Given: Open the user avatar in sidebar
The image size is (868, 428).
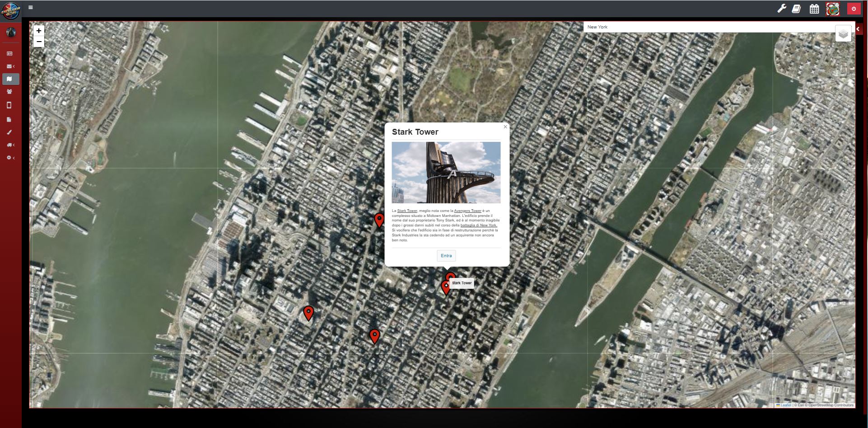Looking at the screenshot, I should point(11,32).
